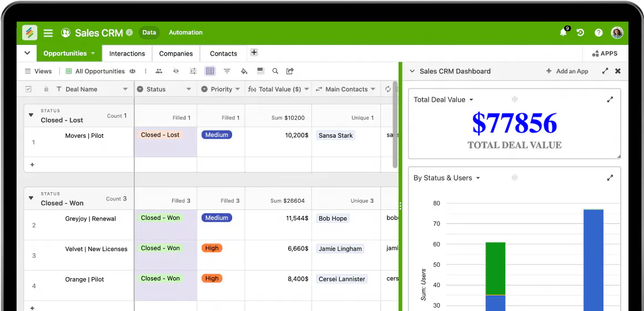Viewport: 644px width, 311px height.
Task: Expand By Status & Users chart
Action: (610, 178)
